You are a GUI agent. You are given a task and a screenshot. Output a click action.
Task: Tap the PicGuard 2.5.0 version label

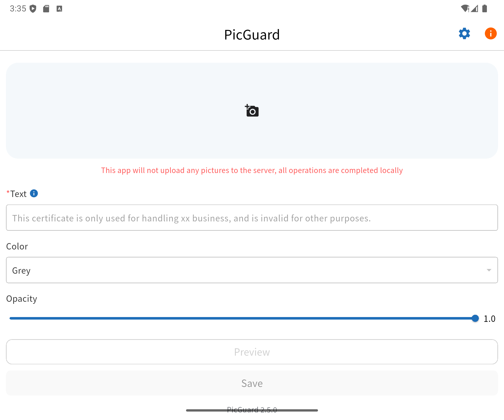252,409
